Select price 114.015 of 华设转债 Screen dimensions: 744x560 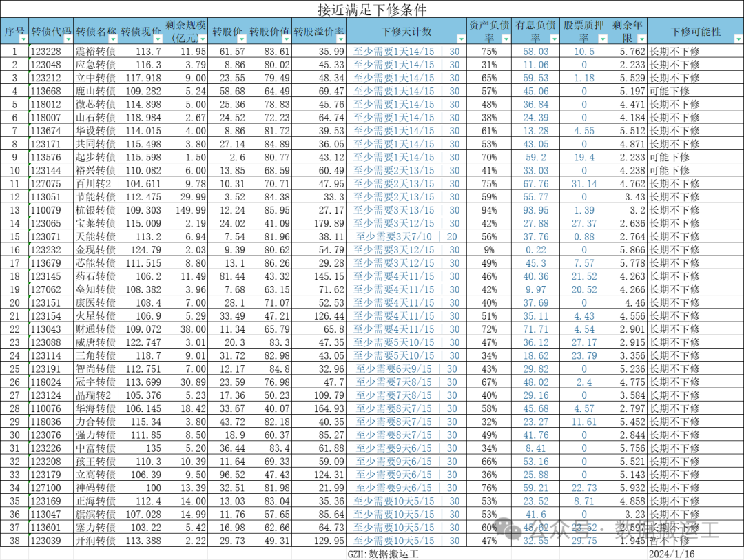pos(141,131)
